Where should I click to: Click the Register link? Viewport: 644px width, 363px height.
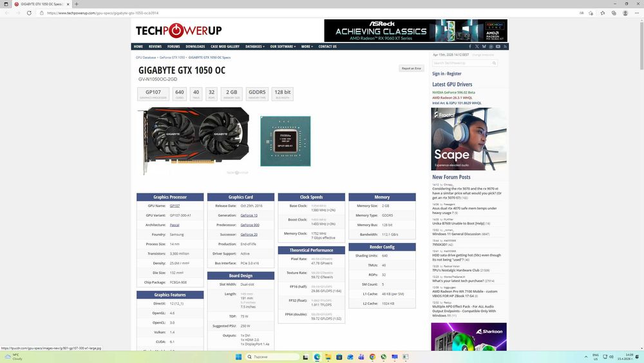[454, 74]
